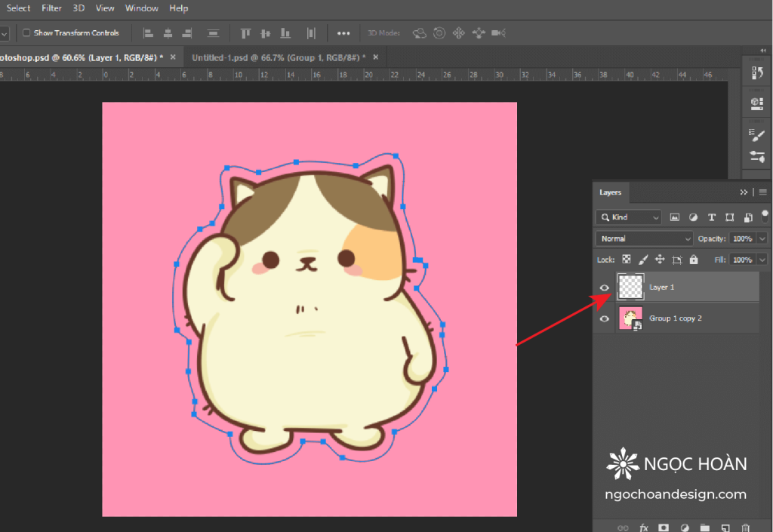Screen dimensions: 773x532
Task: Click the create new group folder icon
Action: pos(704,528)
